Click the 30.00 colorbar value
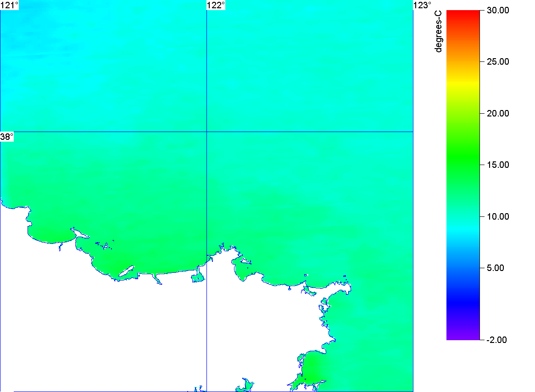The height and width of the screenshot is (392, 535). point(498,10)
